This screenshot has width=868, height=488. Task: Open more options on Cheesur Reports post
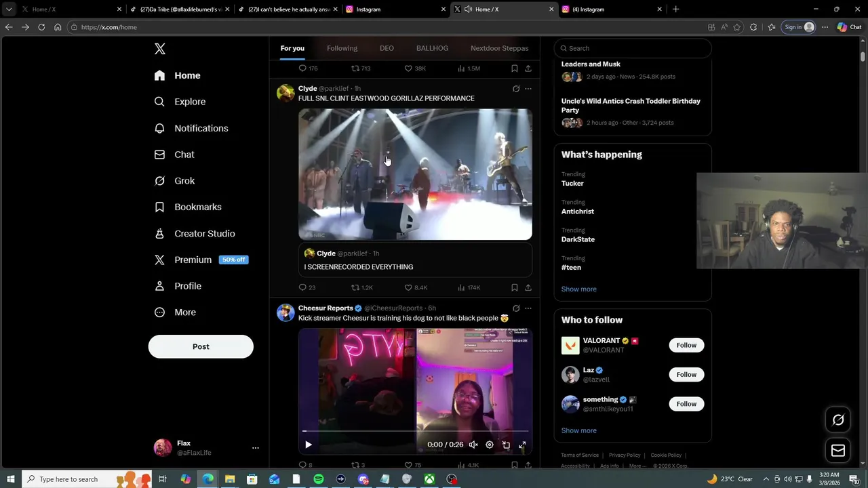pos(528,308)
